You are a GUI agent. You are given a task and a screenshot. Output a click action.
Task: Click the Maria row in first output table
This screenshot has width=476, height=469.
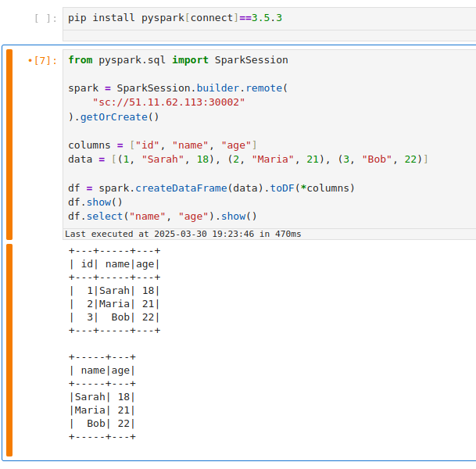[114, 304]
